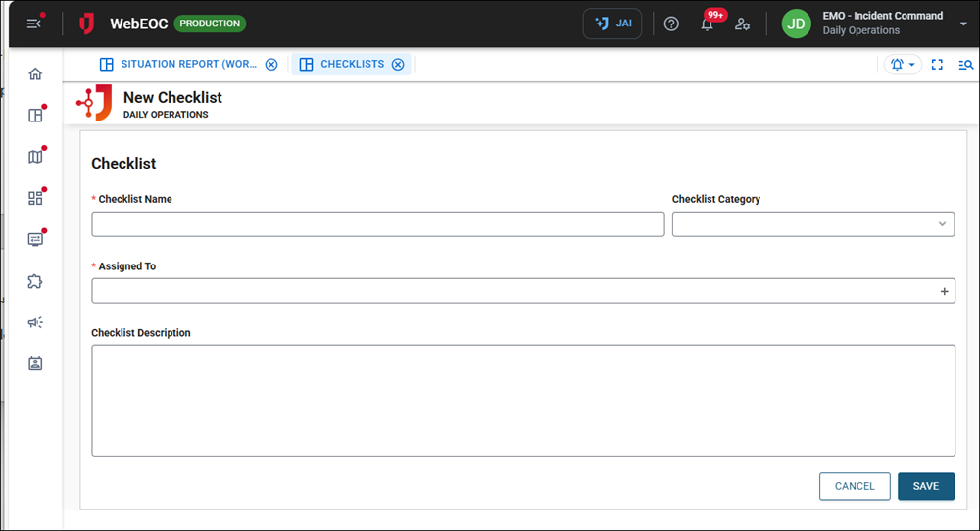Close the Checklists tab
Screen dimensions: 980x531
[x=398, y=65]
